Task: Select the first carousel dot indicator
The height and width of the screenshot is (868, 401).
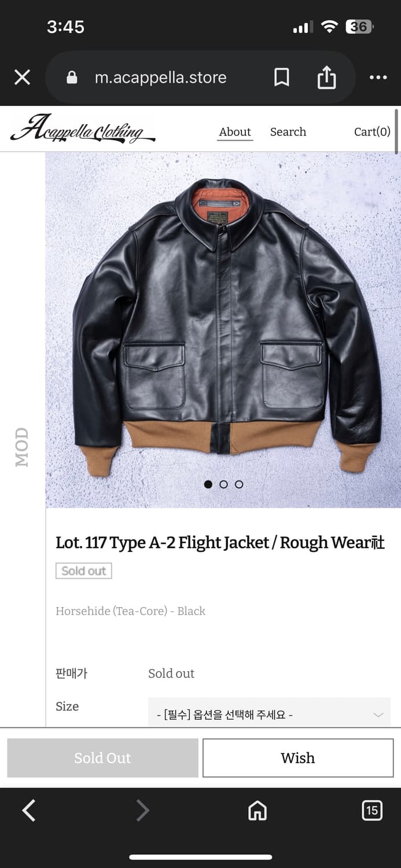Action: pyautogui.click(x=208, y=484)
